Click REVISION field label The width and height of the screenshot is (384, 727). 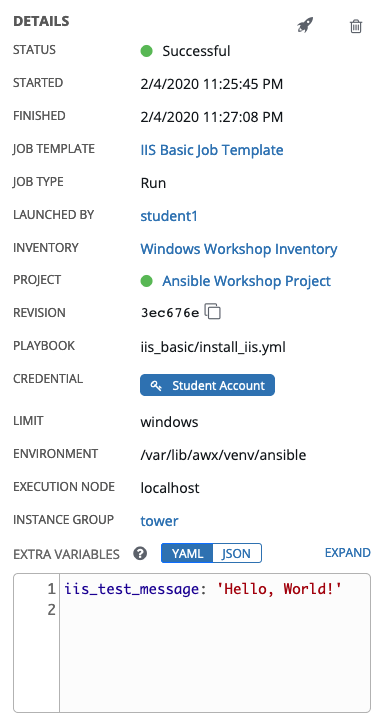39,313
